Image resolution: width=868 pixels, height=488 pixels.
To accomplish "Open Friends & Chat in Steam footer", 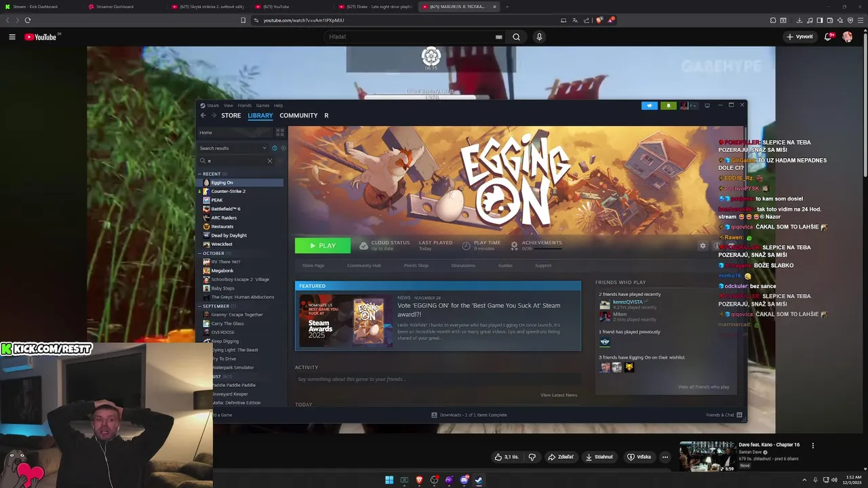I will point(724,415).
